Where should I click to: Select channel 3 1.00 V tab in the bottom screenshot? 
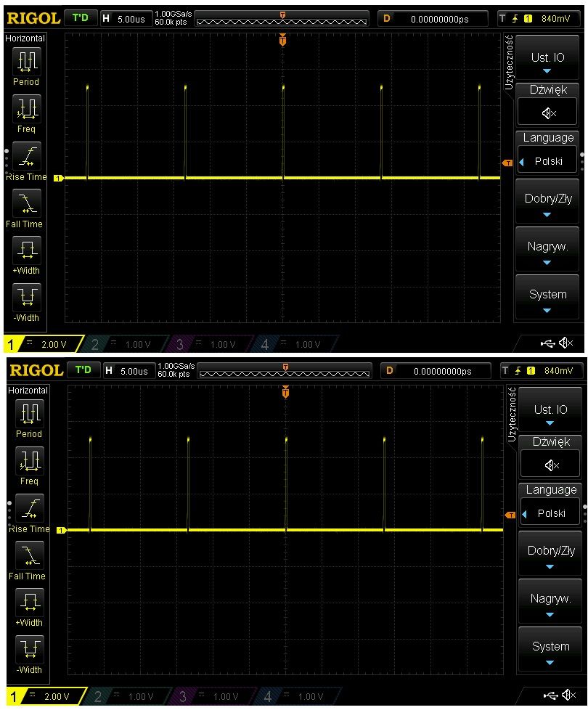(212, 696)
